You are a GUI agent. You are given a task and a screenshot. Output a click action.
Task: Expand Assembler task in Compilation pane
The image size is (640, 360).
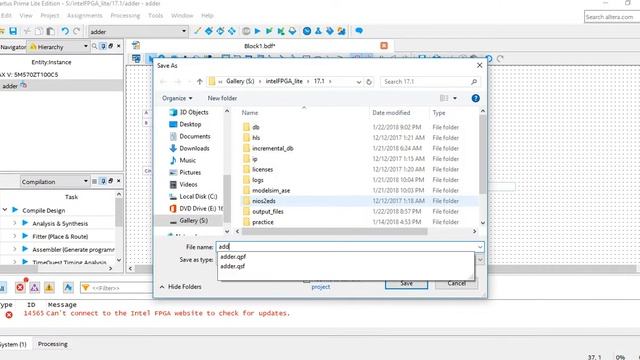(15, 249)
